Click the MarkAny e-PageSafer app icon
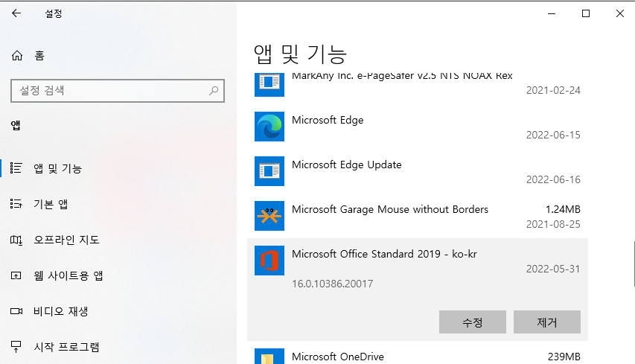The image size is (635, 364). (x=269, y=84)
